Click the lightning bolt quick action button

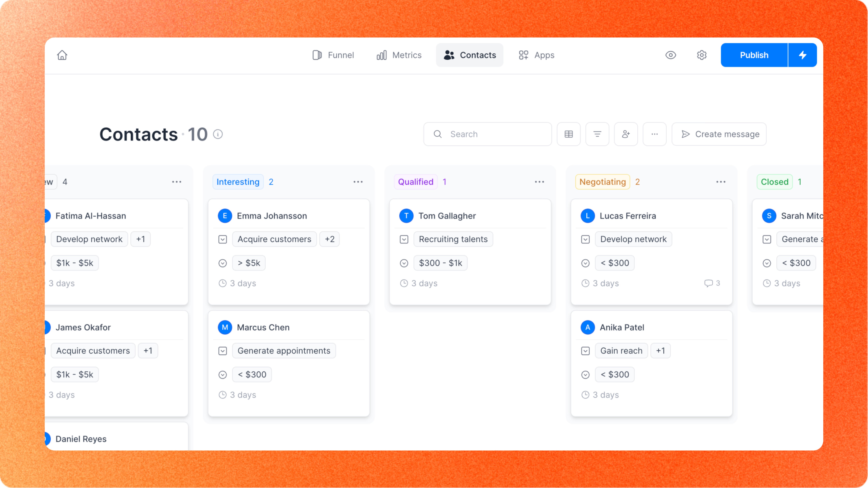pyautogui.click(x=803, y=55)
